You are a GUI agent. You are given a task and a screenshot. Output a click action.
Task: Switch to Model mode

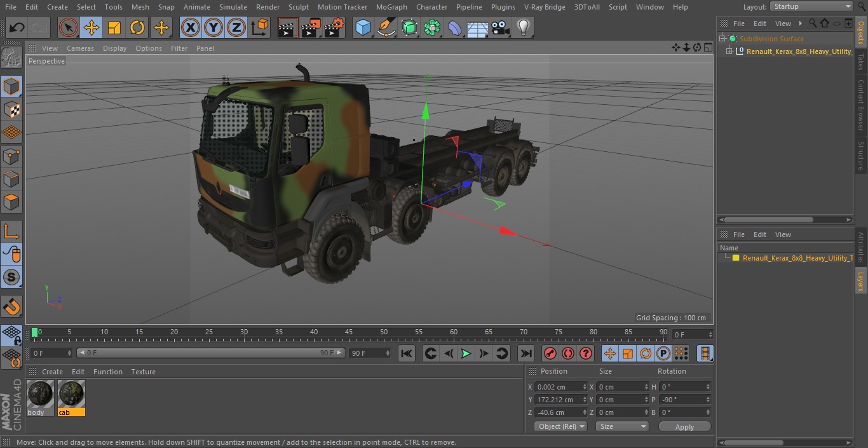click(11, 86)
